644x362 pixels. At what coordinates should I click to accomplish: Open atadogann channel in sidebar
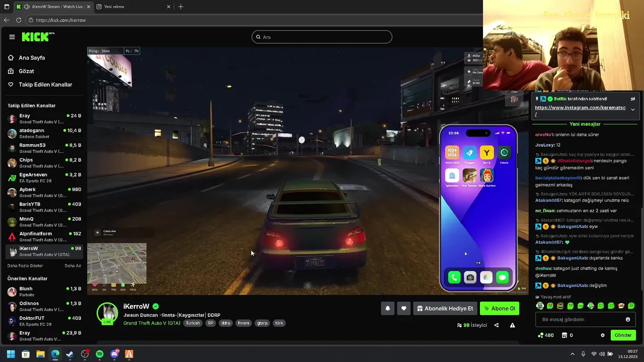[x=44, y=133]
